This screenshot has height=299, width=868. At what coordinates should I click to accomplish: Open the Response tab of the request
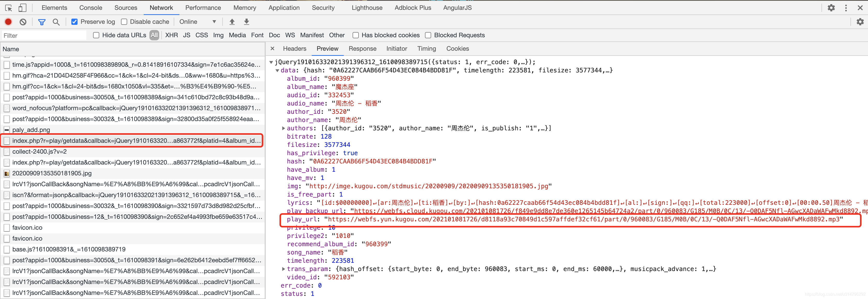tap(362, 49)
